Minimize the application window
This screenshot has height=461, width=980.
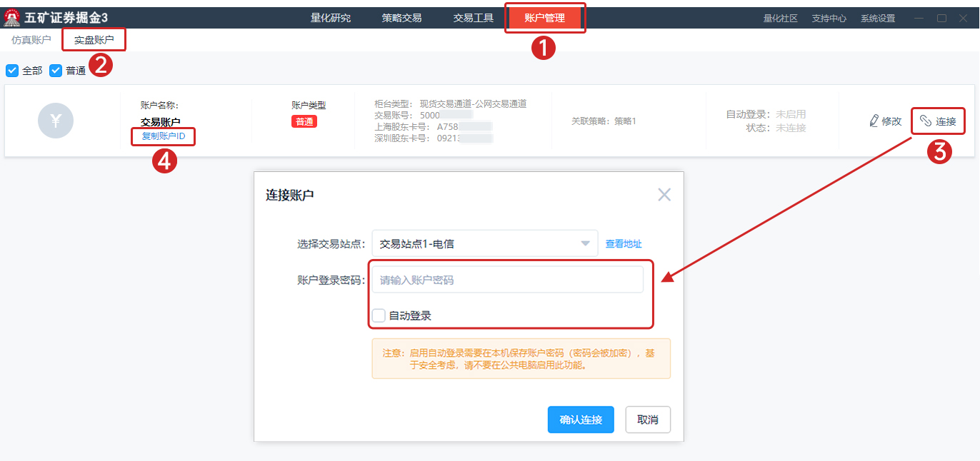point(919,19)
